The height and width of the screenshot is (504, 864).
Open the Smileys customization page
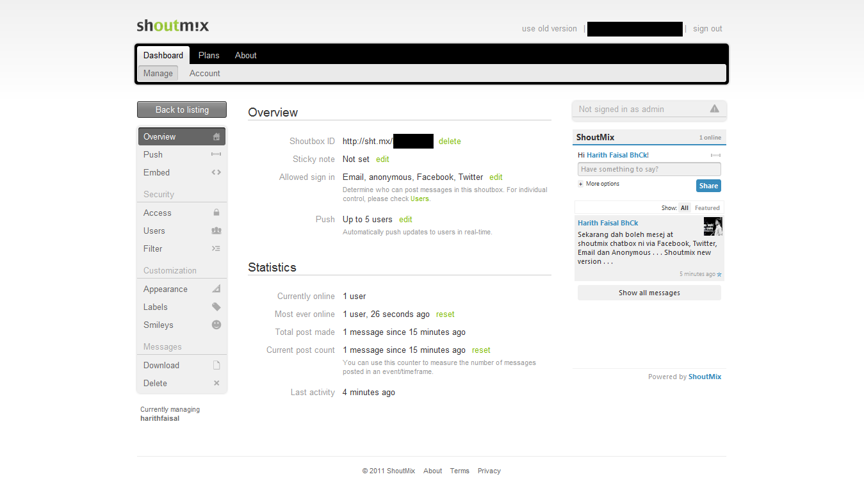pos(182,325)
